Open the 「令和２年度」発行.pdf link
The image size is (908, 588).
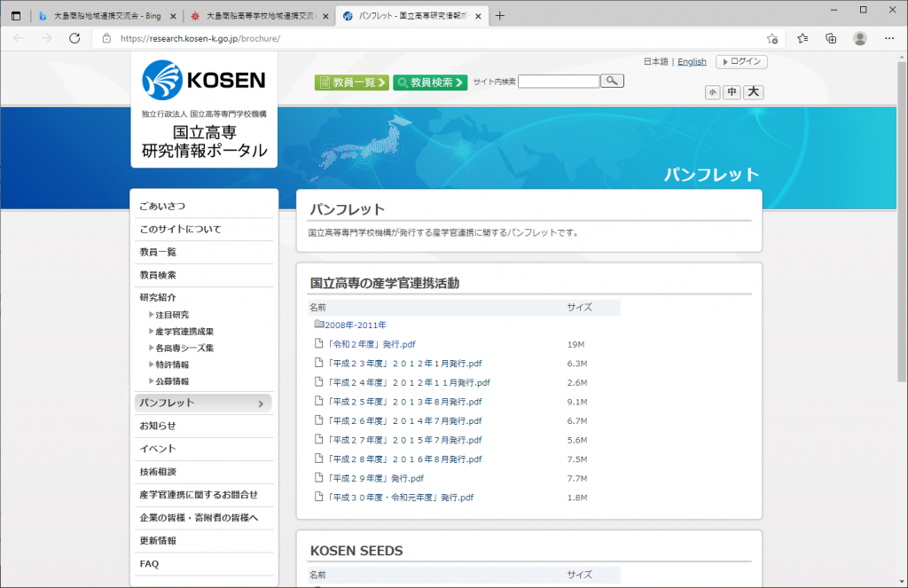[x=371, y=344]
